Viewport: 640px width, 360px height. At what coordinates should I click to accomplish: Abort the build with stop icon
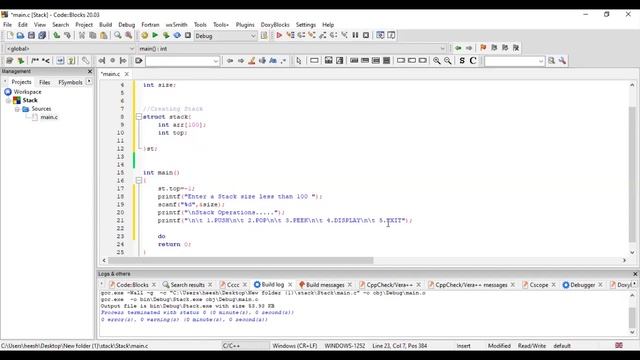188,36
